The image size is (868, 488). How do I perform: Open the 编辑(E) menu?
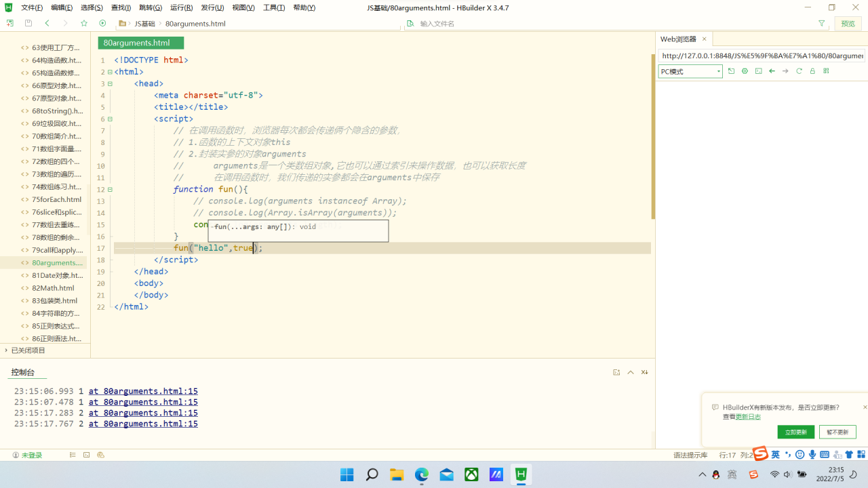(x=62, y=7)
